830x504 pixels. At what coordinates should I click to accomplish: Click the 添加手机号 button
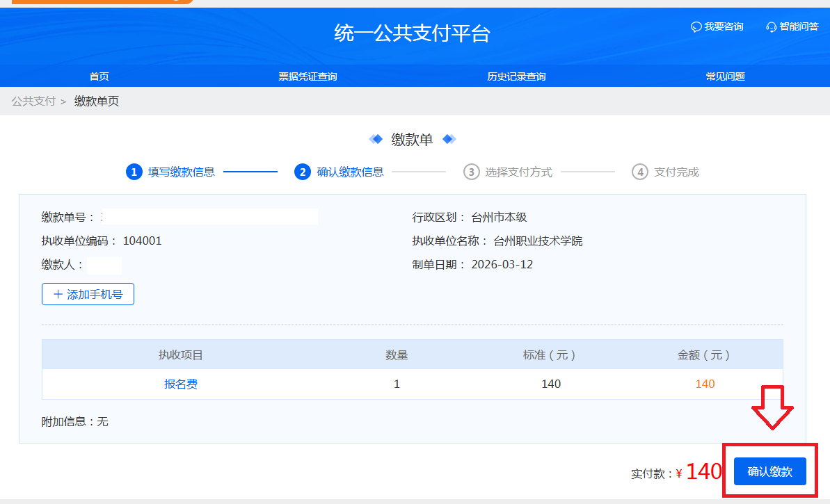tap(88, 294)
